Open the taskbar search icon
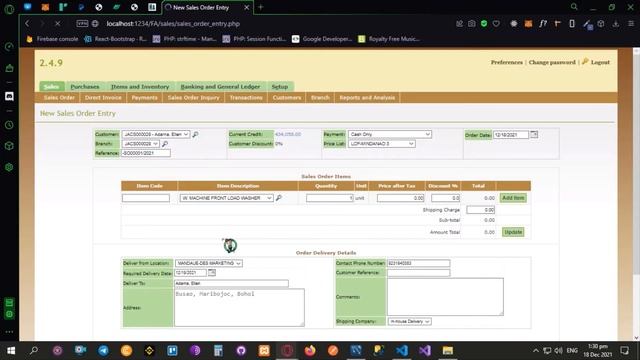The width and height of the screenshot is (640, 360). [x=34, y=350]
